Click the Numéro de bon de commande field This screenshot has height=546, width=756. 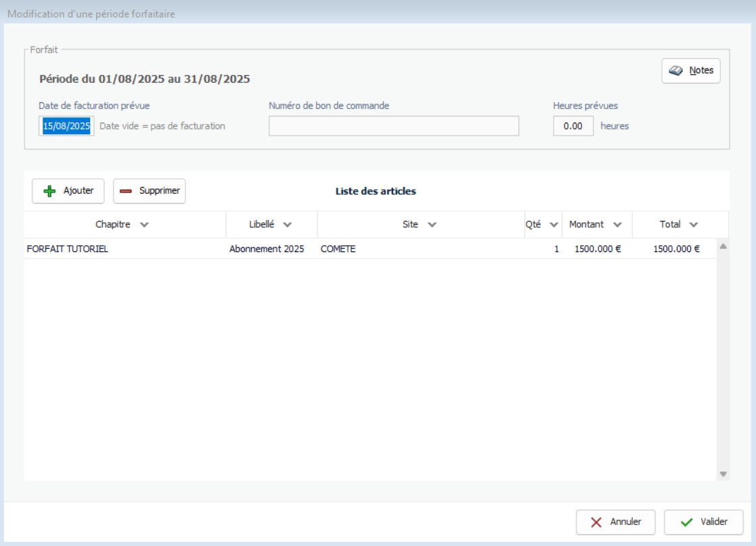coord(393,126)
